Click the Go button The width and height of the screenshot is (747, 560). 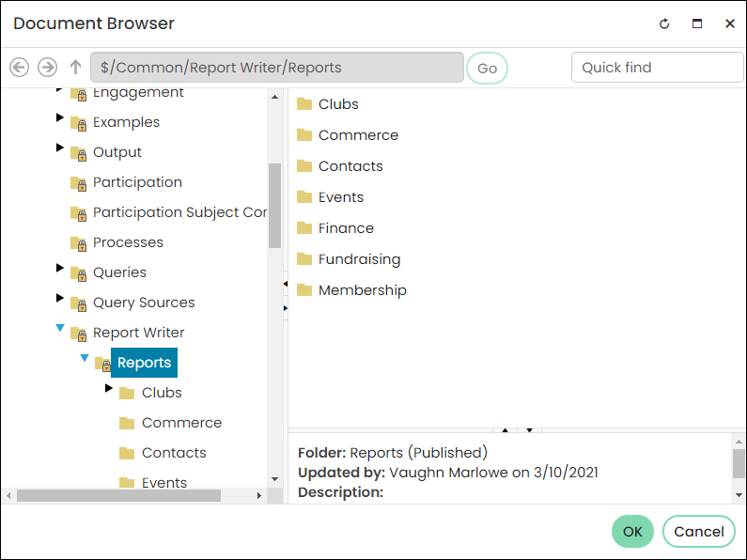(487, 68)
